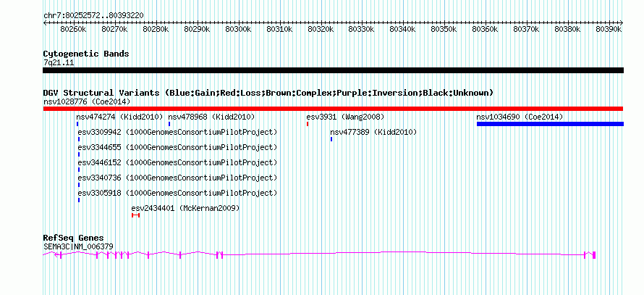Click the last SEMA3C exon block at the gene's right end
This screenshot has height=295, width=644.
coord(594,255)
